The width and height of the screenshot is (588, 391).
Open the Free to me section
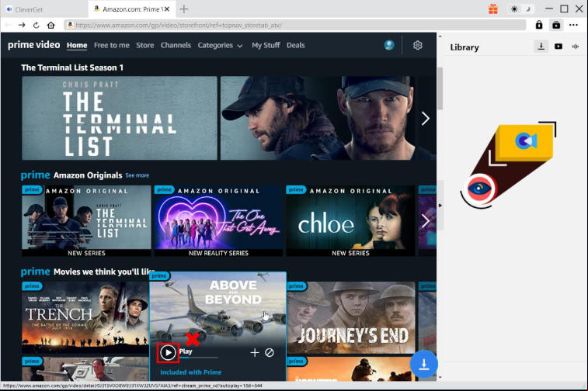(x=111, y=45)
